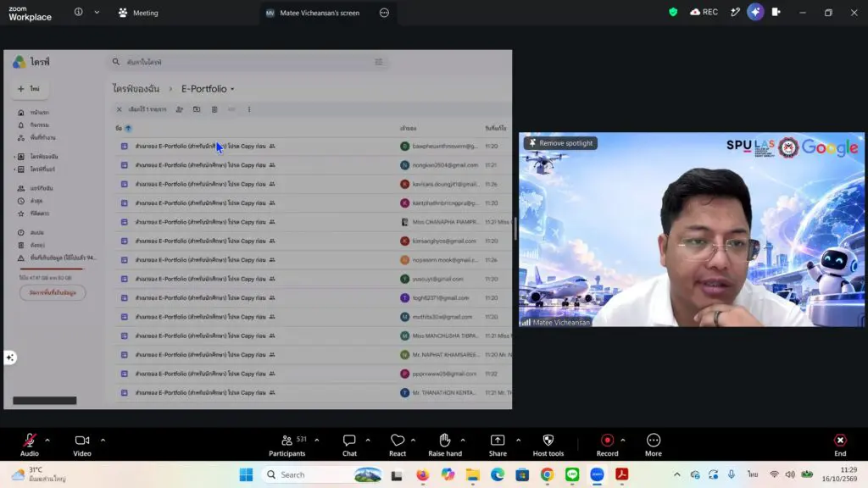Click the file row owned by kimsanghyos@gmail.com
The width and height of the screenshot is (868, 488).
point(313,241)
